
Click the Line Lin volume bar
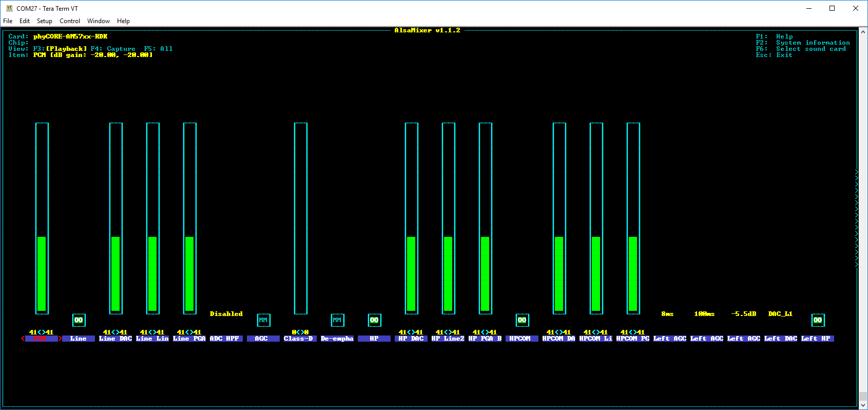click(153, 218)
